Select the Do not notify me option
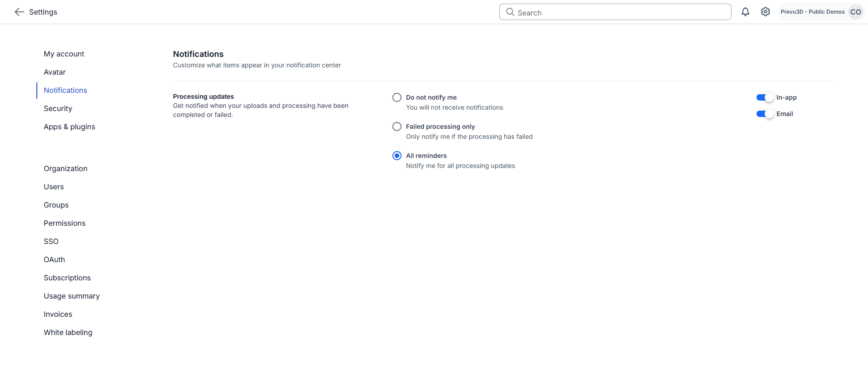Viewport: 868px width, 380px height. (x=397, y=97)
